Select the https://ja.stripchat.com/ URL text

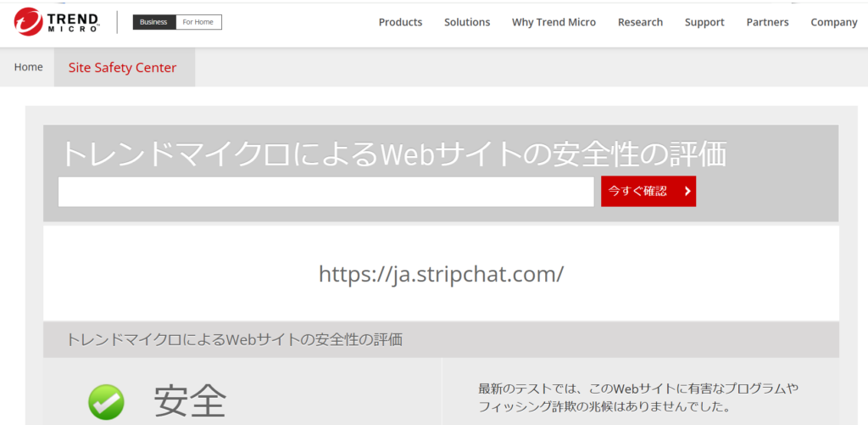click(x=441, y=274)
